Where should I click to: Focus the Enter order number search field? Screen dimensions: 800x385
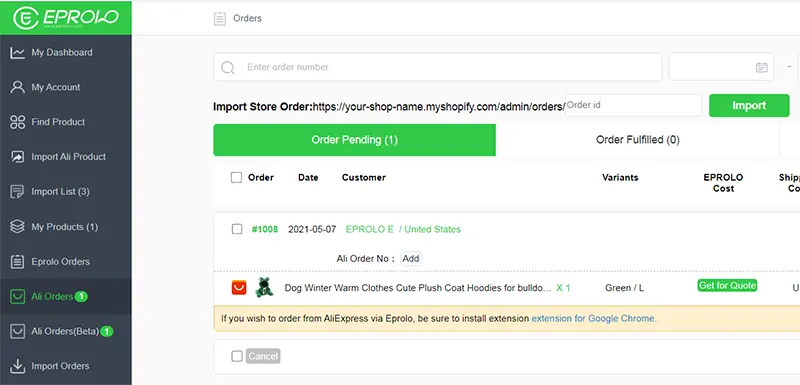click(x=437, y=67)
